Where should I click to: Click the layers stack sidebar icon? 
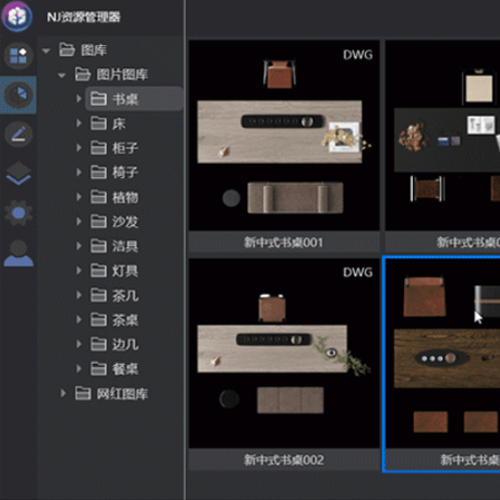(18, 173)
